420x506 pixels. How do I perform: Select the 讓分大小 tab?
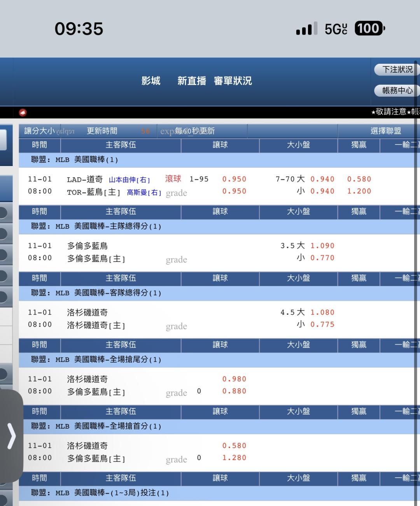(x=40, y=131)
